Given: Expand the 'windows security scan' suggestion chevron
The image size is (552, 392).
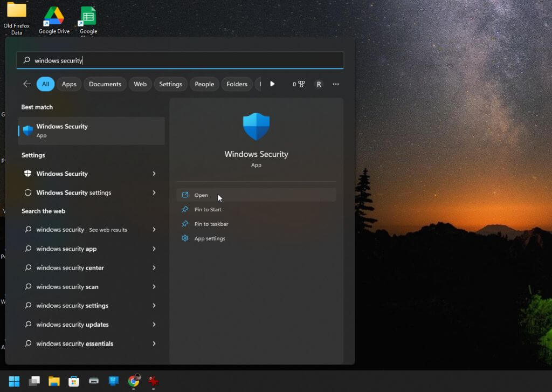Looking at the screenshot, I should 154,287.
